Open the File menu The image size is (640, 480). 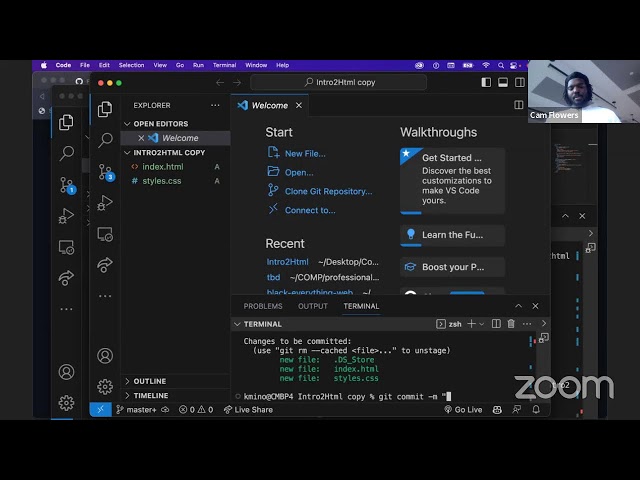[x=84, y=65]
